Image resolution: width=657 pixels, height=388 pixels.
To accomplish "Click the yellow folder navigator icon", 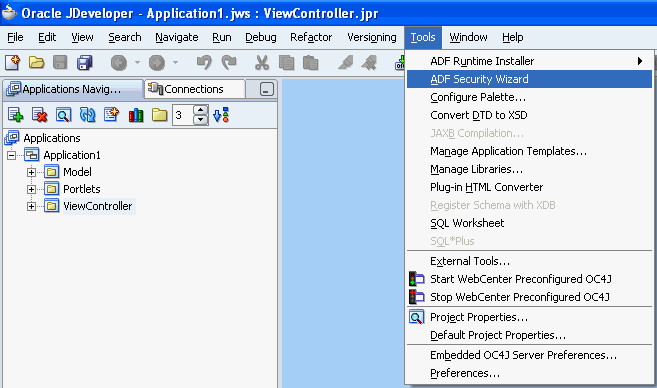I will pos(160,115).
